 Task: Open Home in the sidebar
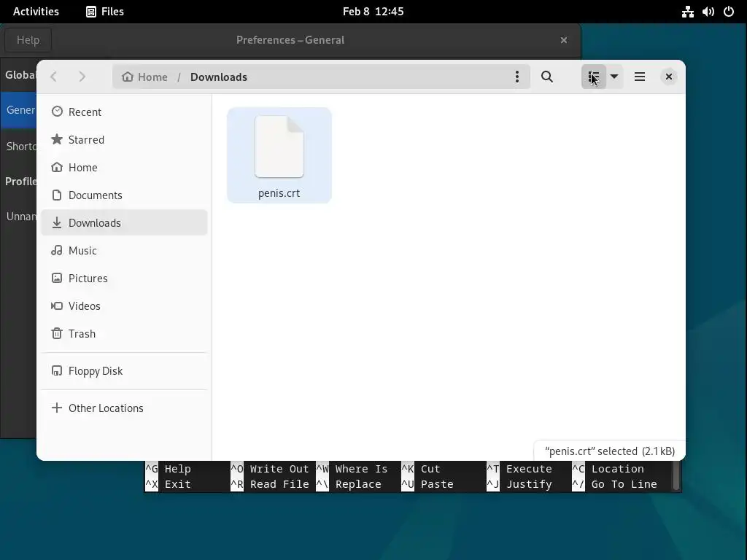tap(124, 167)
